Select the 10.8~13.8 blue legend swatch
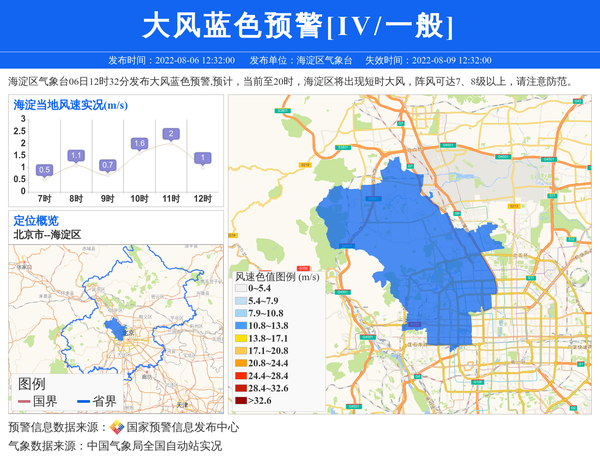Viewport: 600px width, 471px height. coord(240,326)
